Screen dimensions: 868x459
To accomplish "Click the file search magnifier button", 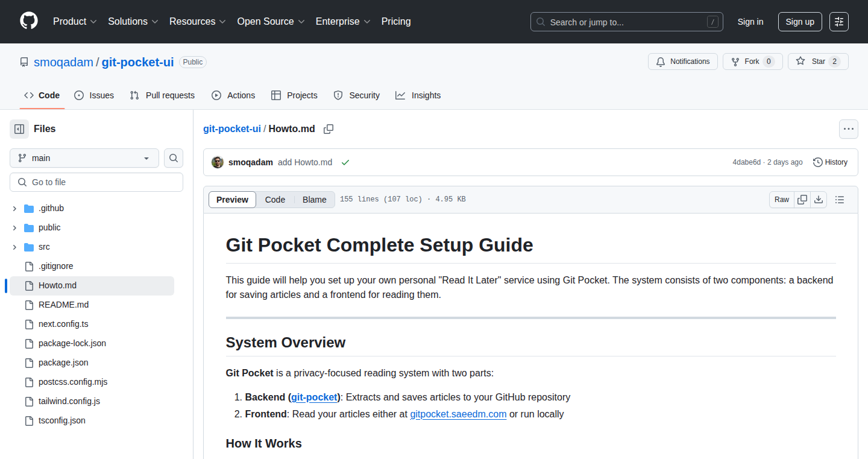I will [x=174, y=158].
